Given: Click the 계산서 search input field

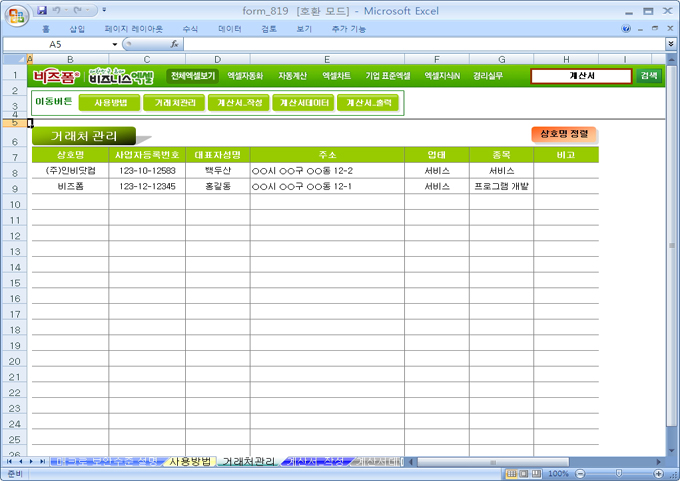Looking at the screenshot, I should (x=581, y=76).
